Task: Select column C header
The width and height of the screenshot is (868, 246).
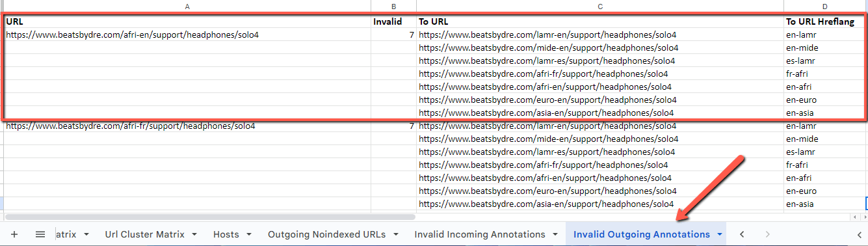Action: click(x=600, y=6)
